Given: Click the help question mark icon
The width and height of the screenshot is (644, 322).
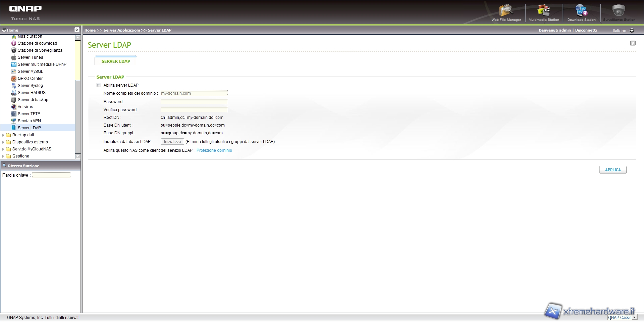Looking at the screenshot, I should [x=633, y=43].
